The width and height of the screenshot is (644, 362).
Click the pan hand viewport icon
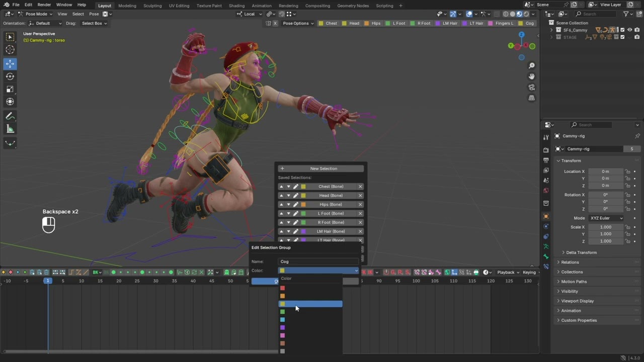point(531,76)
